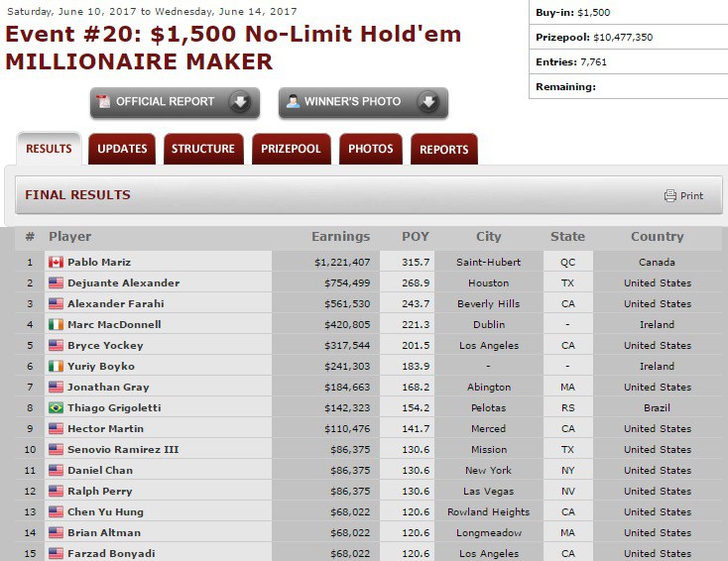Image resolution: width=728 pixels, height=561 pixels.
Task: Go to the Photos tab
Action: coord(371,150)
